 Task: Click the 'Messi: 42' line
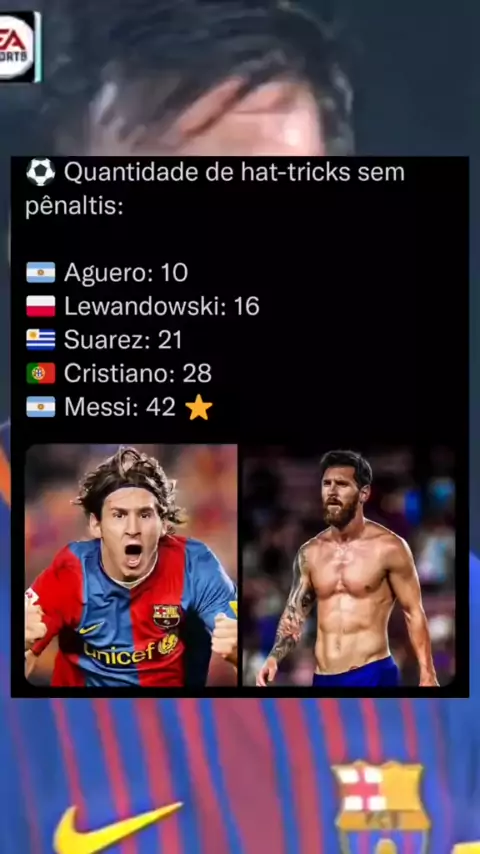[x=120, y=407]
